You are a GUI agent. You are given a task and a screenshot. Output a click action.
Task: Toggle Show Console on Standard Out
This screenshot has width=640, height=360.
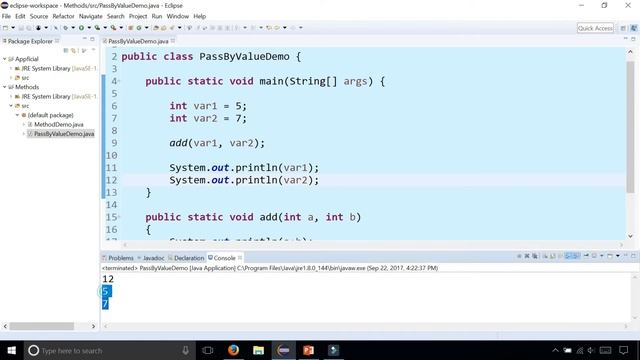[x=567, y=256]
